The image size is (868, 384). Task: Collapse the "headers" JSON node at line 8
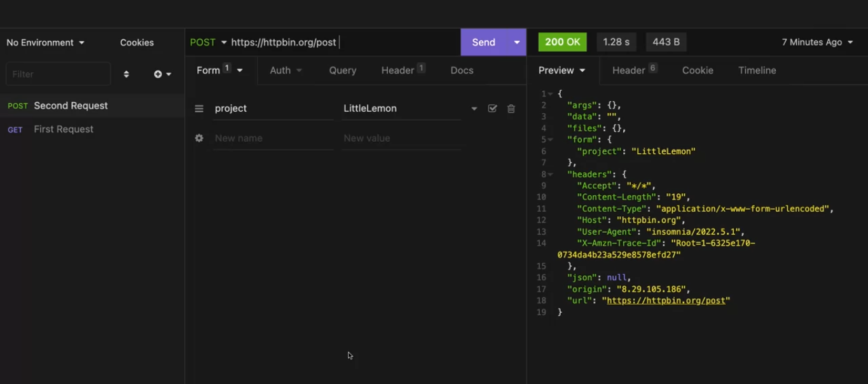[x=550, y=174]
